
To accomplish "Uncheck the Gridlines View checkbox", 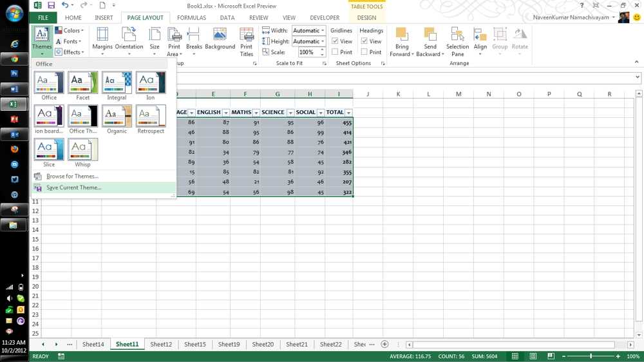I will (x=335, y=41).
